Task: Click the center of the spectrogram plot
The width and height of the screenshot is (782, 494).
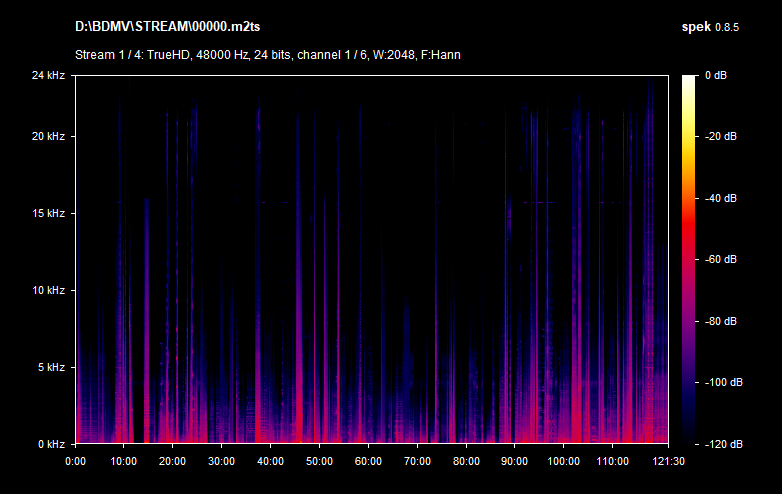Action: coord(371,260)
